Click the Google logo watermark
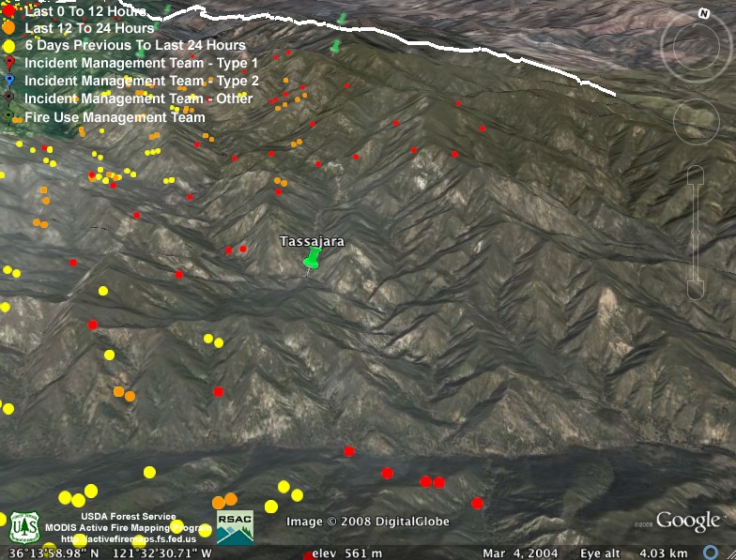The height and width of the screenshot is (560, 736). [x=688, y=522]
